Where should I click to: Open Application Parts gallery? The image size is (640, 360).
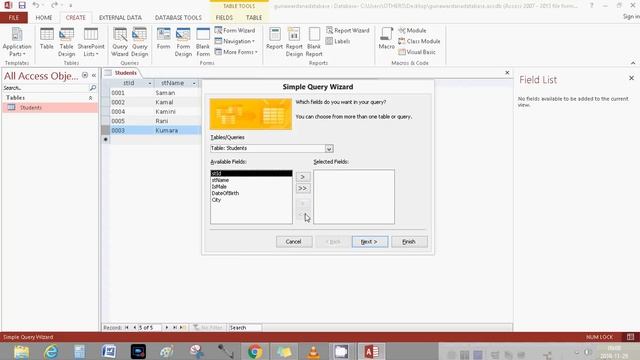point(17,42)
